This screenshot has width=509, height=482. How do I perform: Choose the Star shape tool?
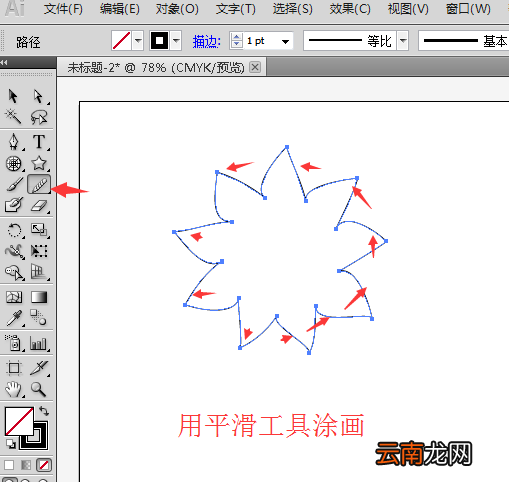(x=39, y=164)
